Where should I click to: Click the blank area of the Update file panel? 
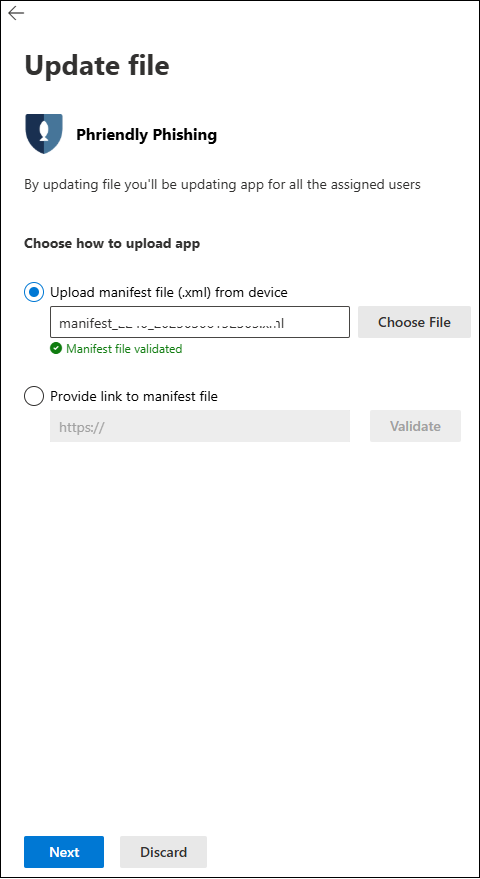240,617
